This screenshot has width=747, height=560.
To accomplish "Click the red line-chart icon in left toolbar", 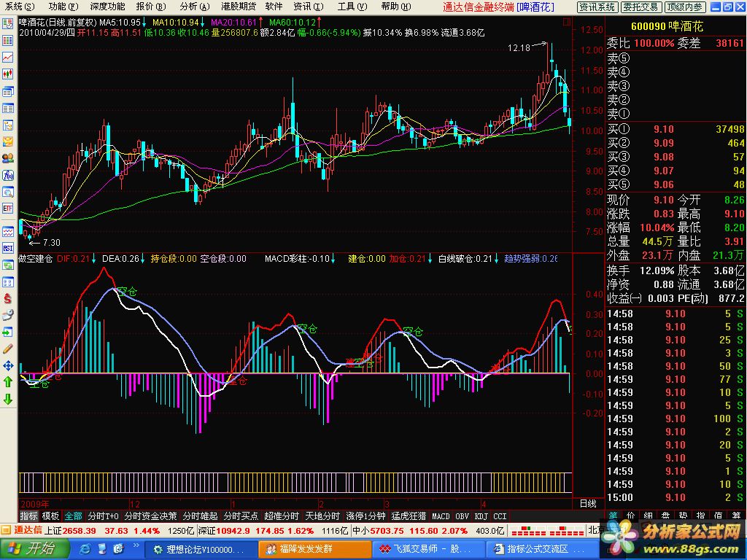I will 7,57.
